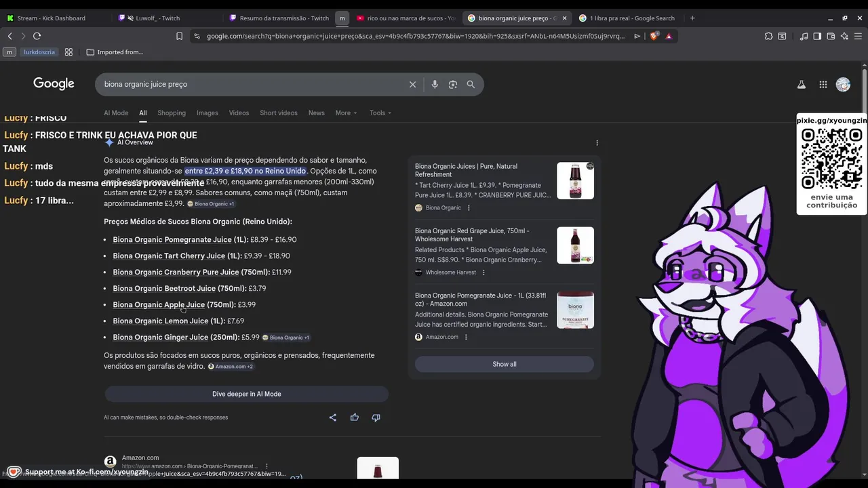Open three-dot menu next to Amazon.com source
Viewport: 868px width, 488px height.
(x=466, y=337)
